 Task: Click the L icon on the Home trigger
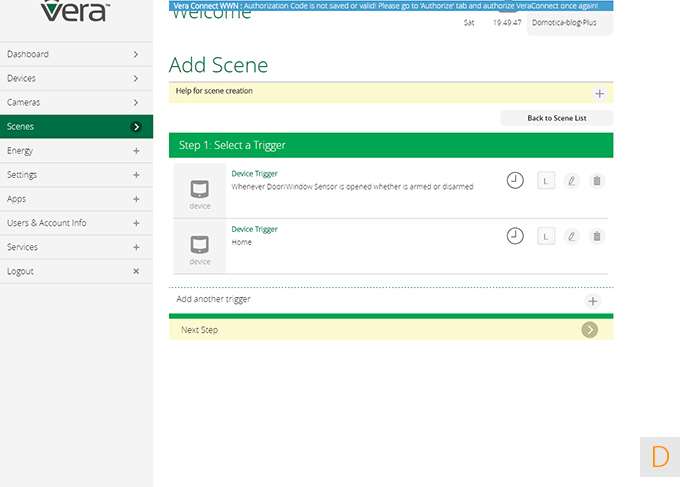546,236
